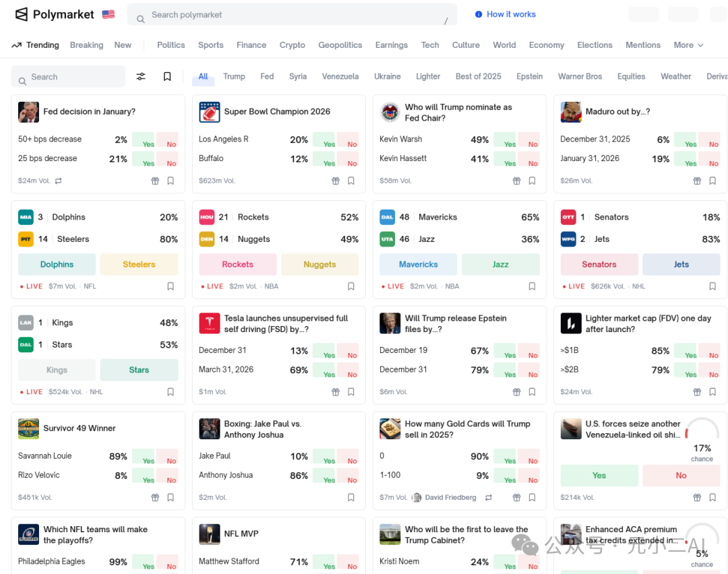The image size is (728, 574).
Task: Bookmark the Senators vs Jets game
Action: tap(712, 286)
